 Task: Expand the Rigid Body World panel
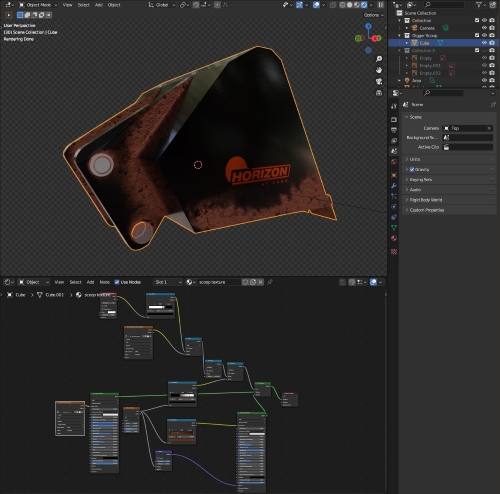coord(449,200)
